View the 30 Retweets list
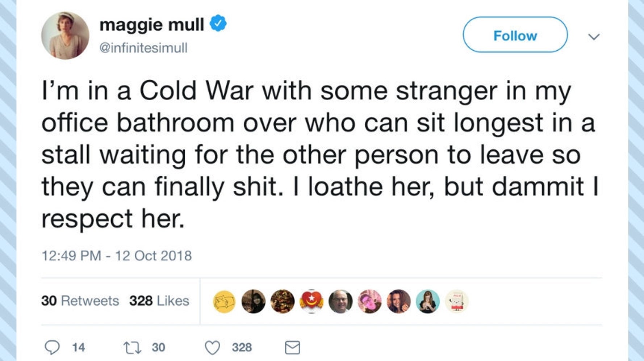 [80, 301]
